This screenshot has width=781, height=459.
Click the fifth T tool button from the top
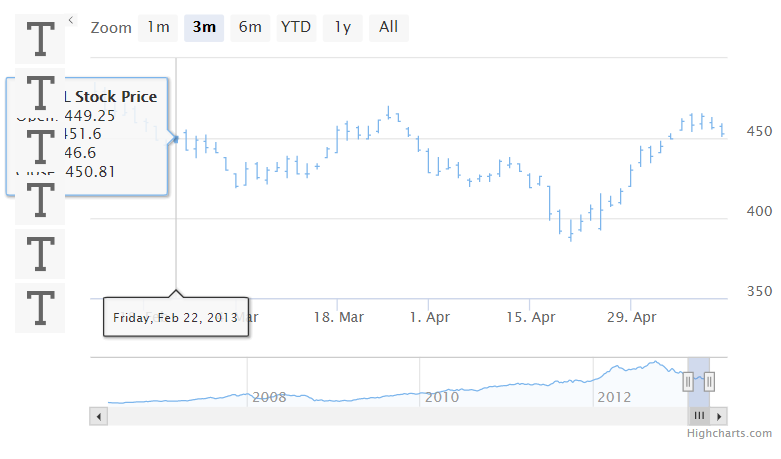(40, 254)
